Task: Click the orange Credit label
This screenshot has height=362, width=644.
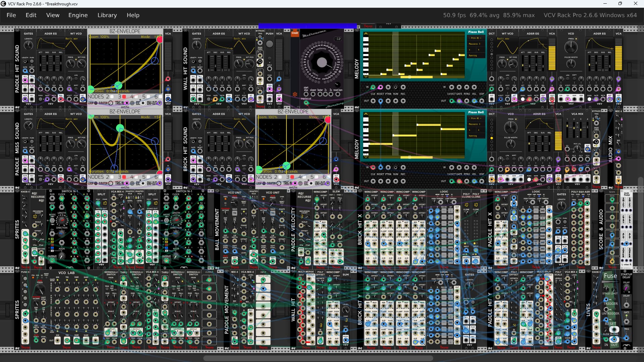Action: pos(295,33)
